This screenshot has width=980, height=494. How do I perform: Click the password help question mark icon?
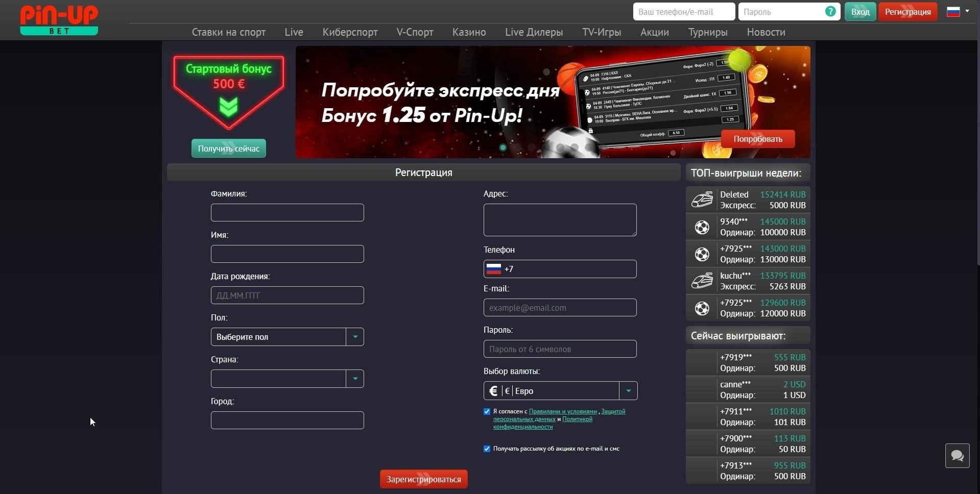coord(830,12)
